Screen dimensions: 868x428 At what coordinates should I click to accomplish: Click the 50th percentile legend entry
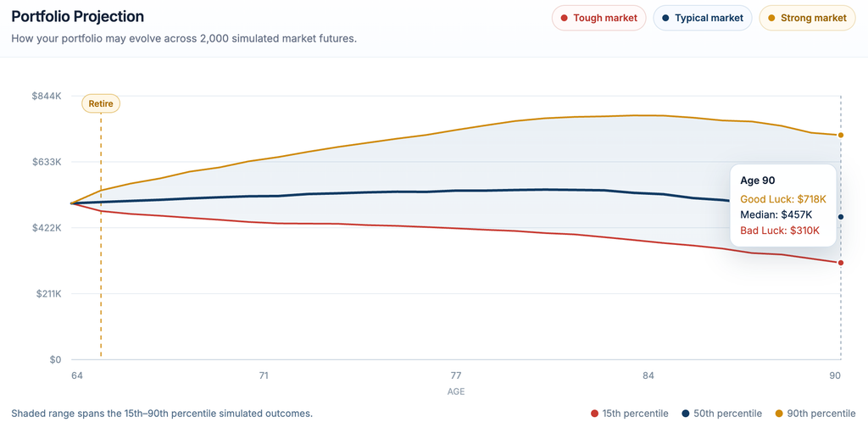[722, 414]
